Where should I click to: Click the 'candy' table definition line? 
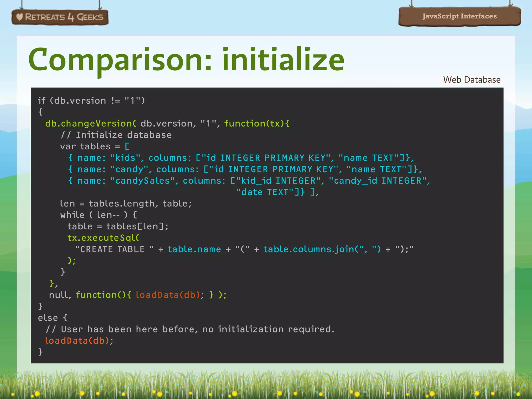coord(245,169)
